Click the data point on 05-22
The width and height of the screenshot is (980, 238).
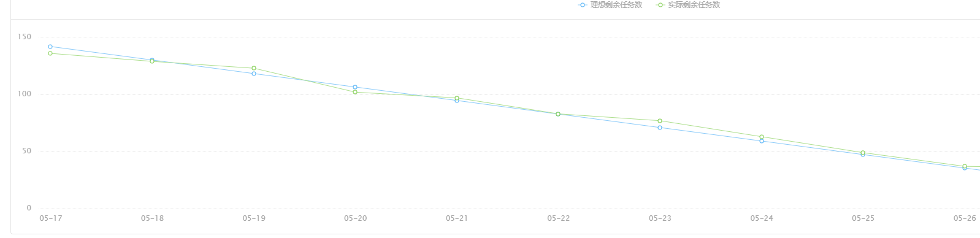(558, 114)
